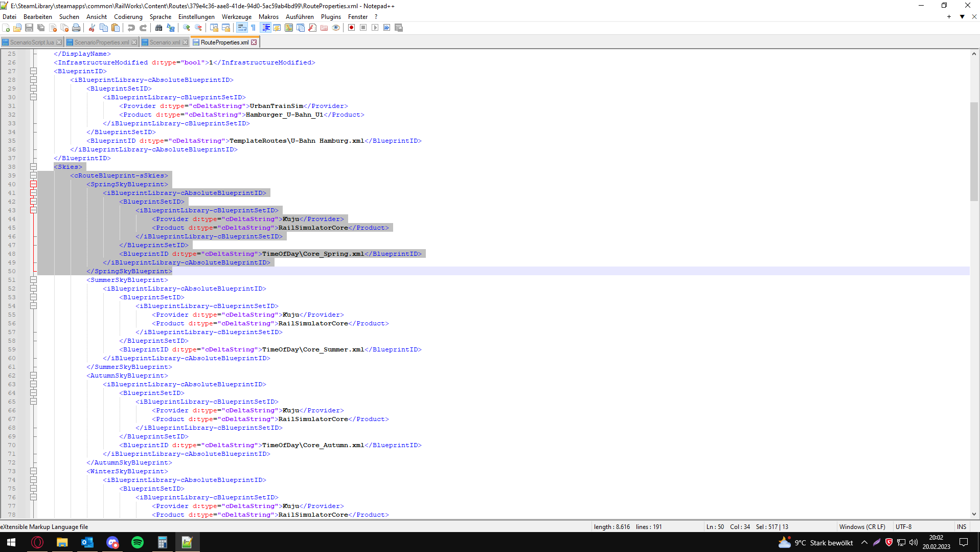The width and height of the screenshot is (980, 552).
Task: Toggle synchronized vertical scrolling
Action: [x=214, y=28]
